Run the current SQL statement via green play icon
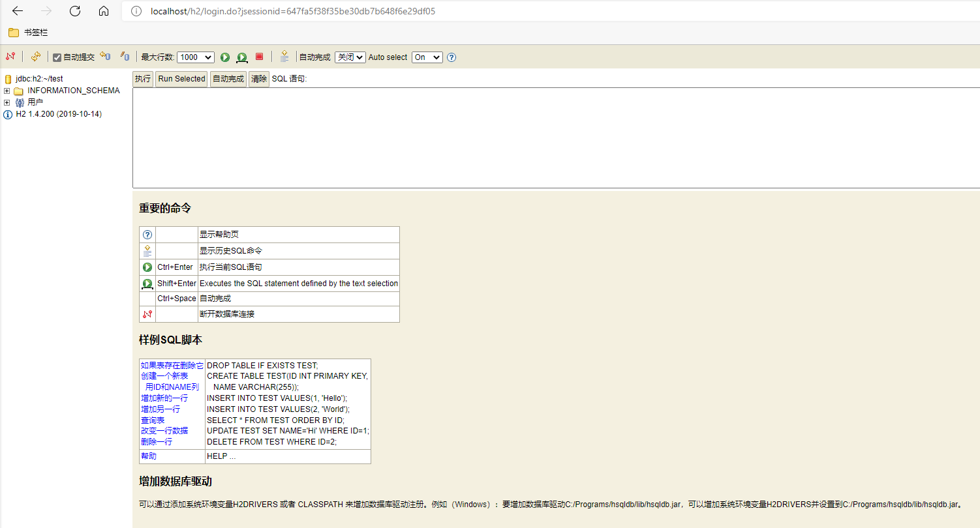Image resolution: width=980 pixels, height=528 pixels. click(x=224, y=57)
